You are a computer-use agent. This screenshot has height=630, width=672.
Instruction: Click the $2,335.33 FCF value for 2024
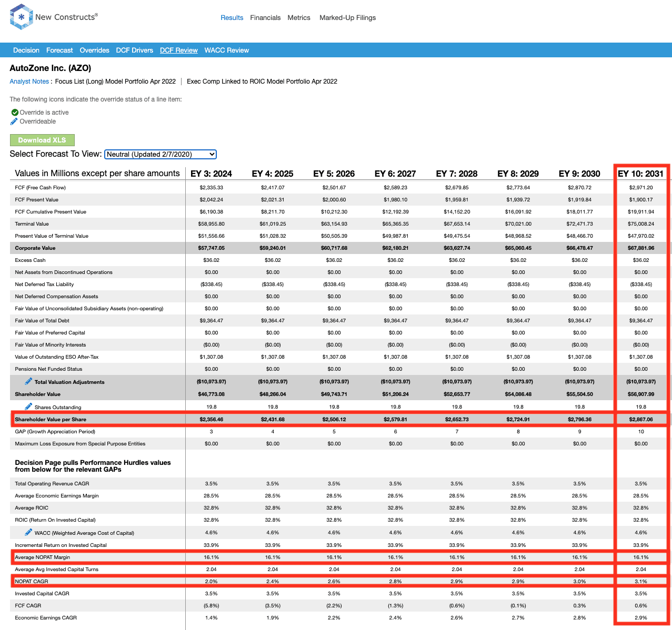click(x=212, y=188)
